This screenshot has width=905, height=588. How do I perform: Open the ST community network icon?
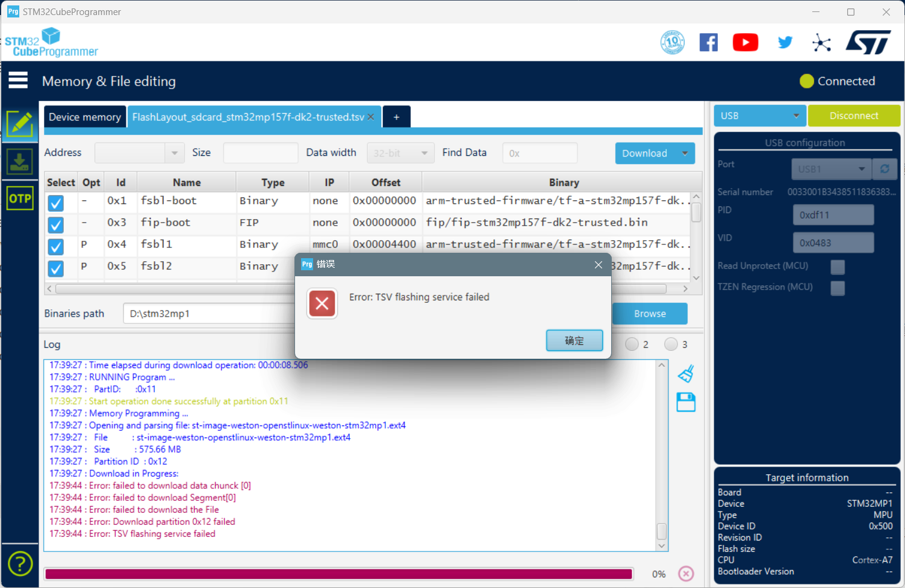tap(821, 42)
